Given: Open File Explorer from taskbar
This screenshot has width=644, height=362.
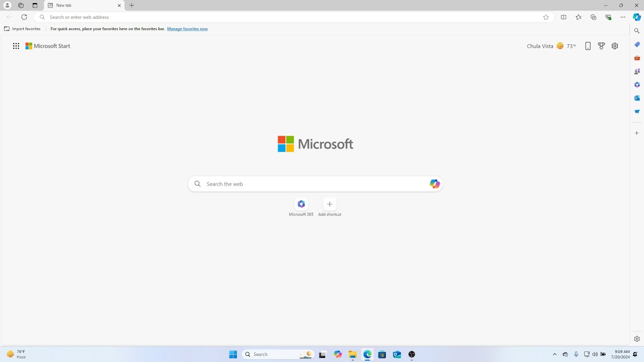Looking at the screenshot, I should point(353,354).
